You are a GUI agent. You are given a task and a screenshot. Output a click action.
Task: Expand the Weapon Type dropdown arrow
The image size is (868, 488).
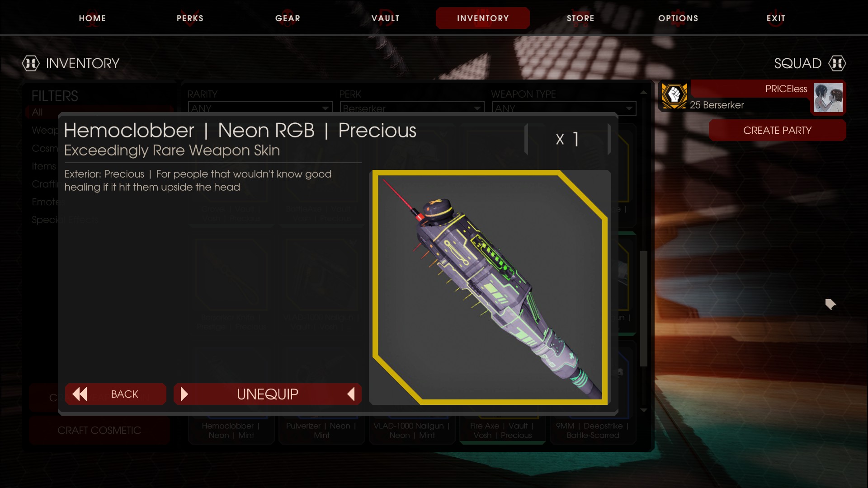pos(629,108)
